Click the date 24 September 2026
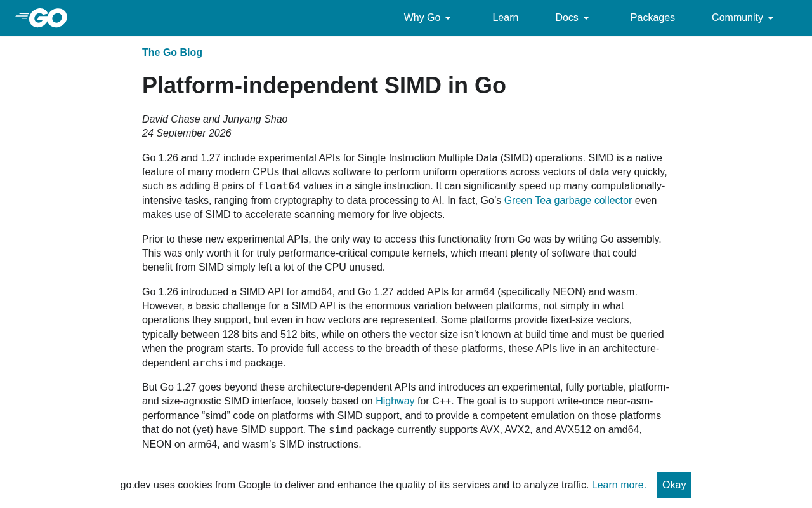812x508 pixels. tap(187, 133)
